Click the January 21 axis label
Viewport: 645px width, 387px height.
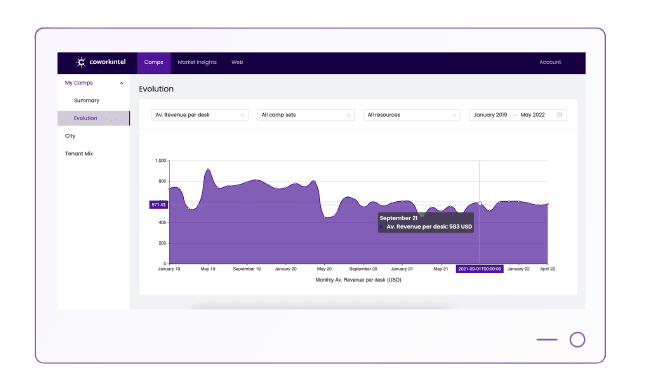401,269
